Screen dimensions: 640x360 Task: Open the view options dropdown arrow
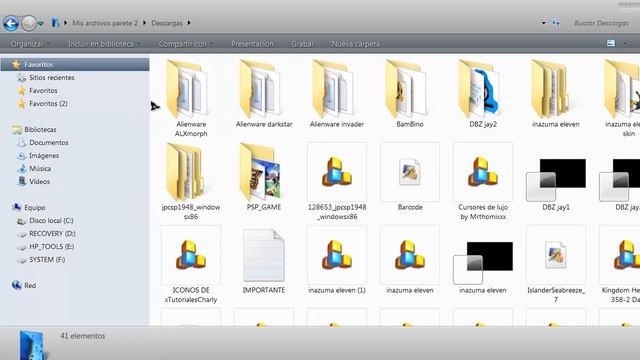point(624,43)
